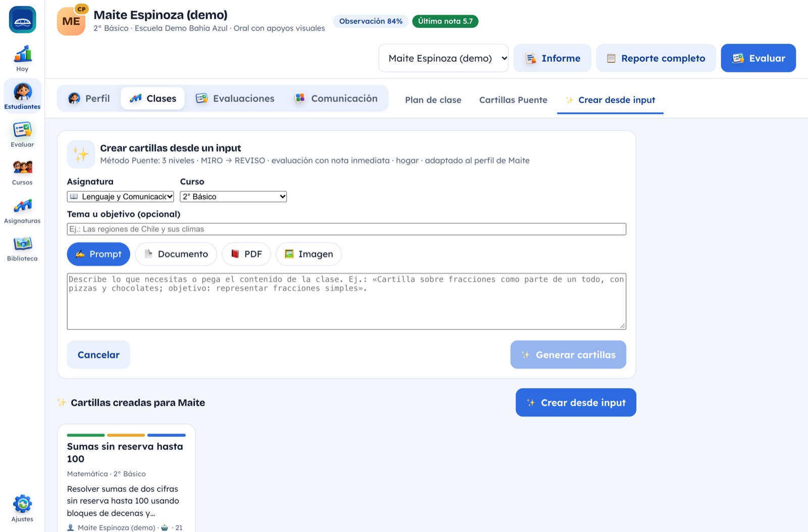
Task: Click the ME student avatar
Action: click(x=71, y=21)
